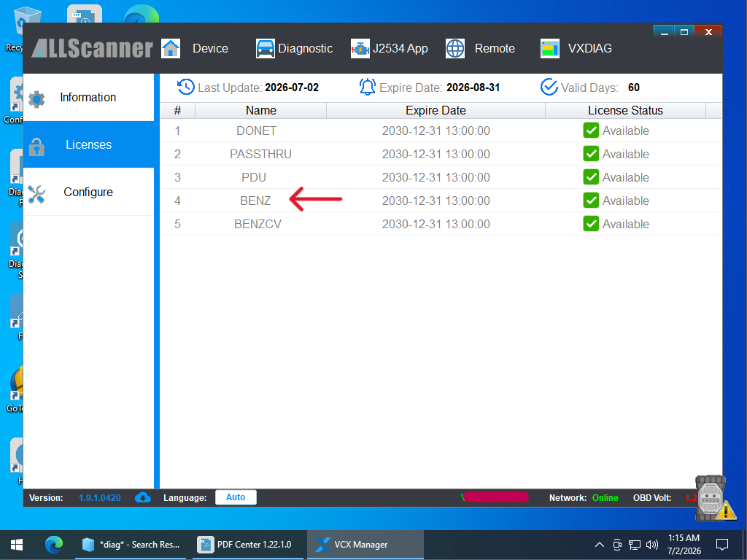The image size is (747, 560).
Task: Open the Windows Start menu
Action: 18,545
